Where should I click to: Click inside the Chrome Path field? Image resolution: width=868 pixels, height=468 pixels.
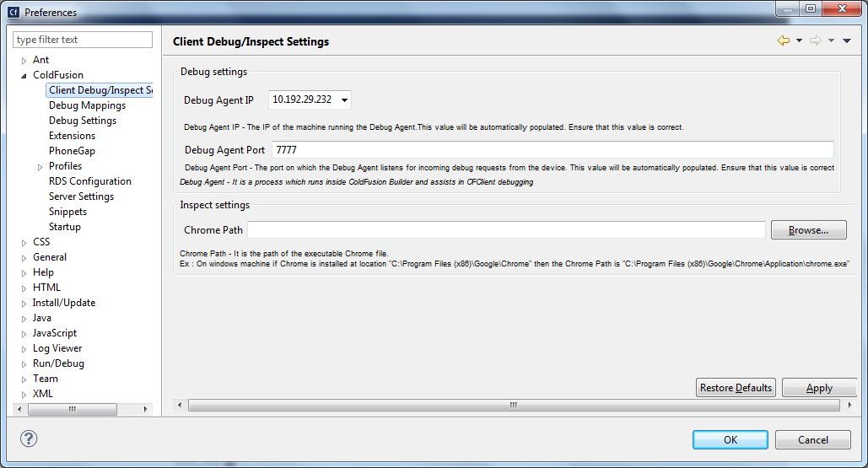point(506,229)
